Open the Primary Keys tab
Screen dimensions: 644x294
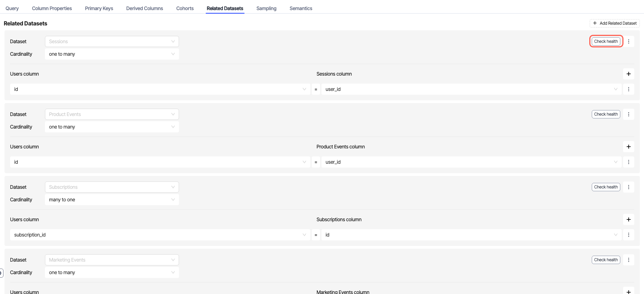coord(99,8)
